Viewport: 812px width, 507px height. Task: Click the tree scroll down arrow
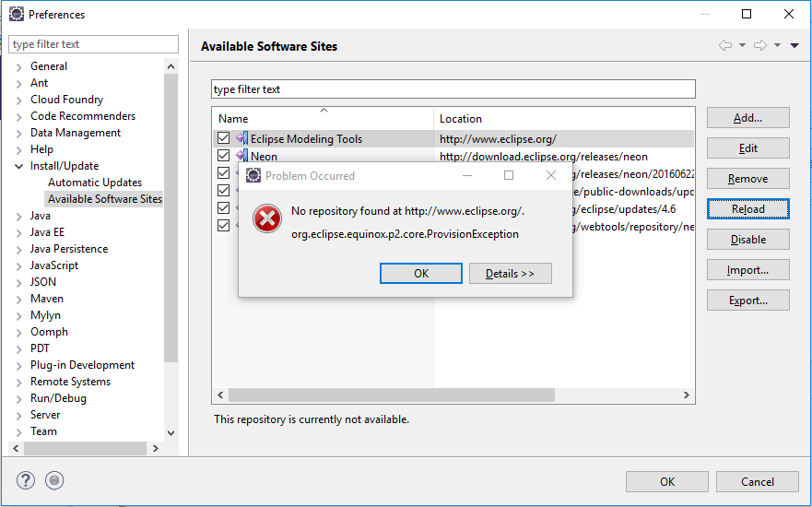pos(171,432)
